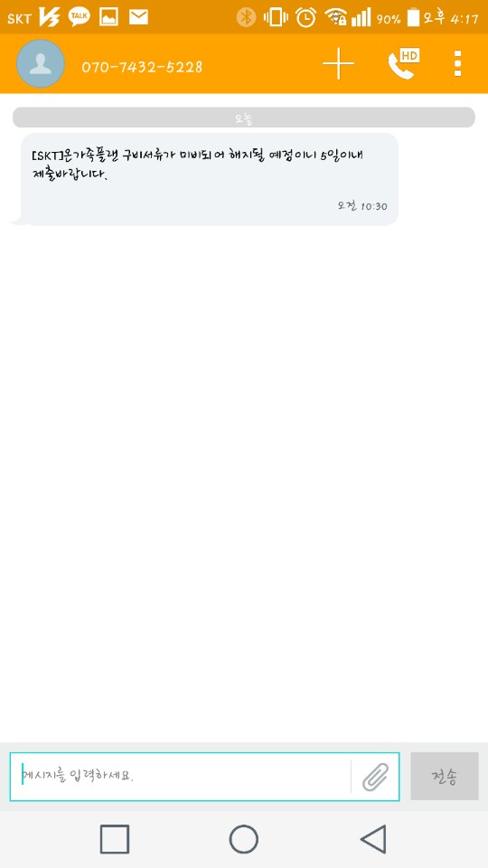488x868 pixels.
Task: Tap the 오늘 date separator bar
Action: pos(244,118)
